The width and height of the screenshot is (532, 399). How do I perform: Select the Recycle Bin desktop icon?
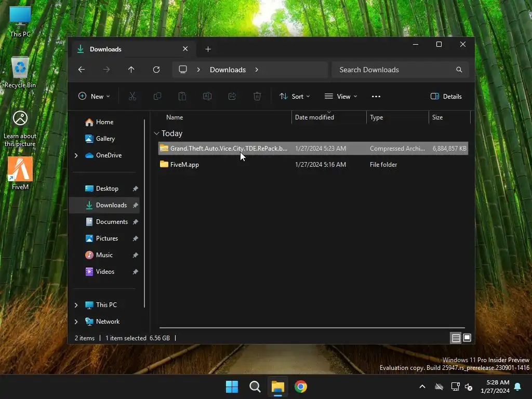point(20,73)
